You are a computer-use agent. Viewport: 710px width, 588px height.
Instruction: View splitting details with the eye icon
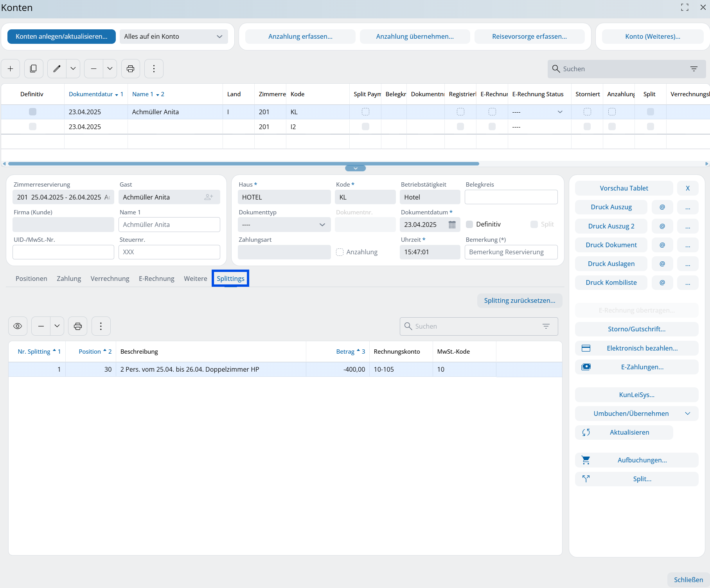tap(18, 326)
